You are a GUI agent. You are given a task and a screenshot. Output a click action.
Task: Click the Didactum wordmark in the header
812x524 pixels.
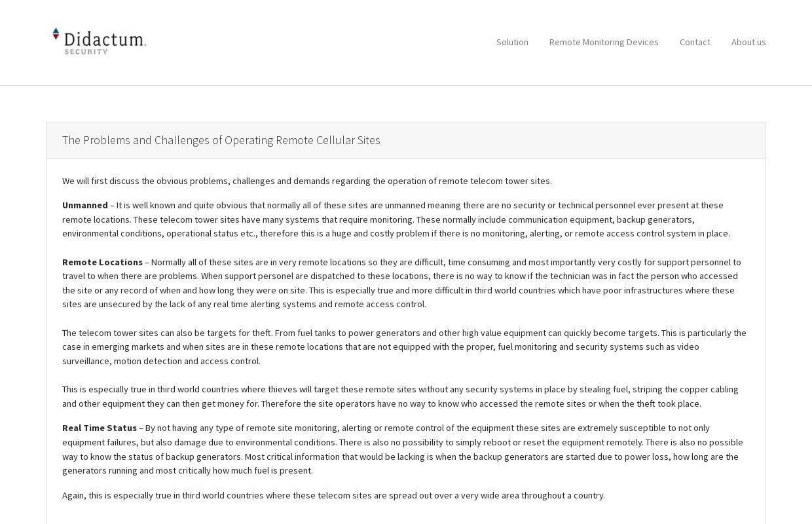[x=105, y=39]
